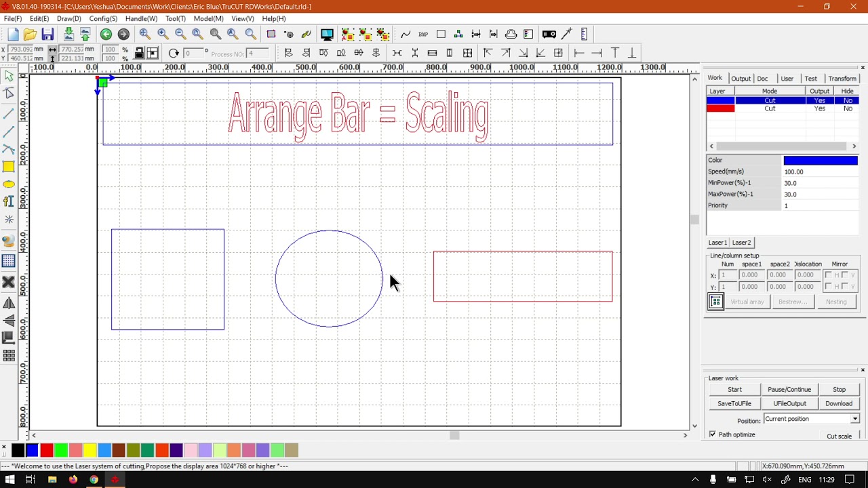The image size is (868, 488).
Task: Select the text tool in left toolbar
Action: [x=9, y=201]
